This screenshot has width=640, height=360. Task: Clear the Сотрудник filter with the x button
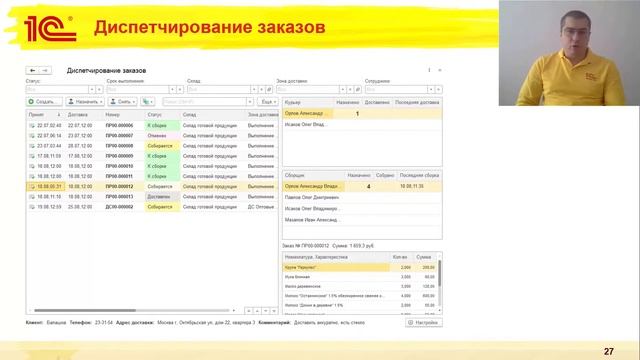(x=439, y=89)
